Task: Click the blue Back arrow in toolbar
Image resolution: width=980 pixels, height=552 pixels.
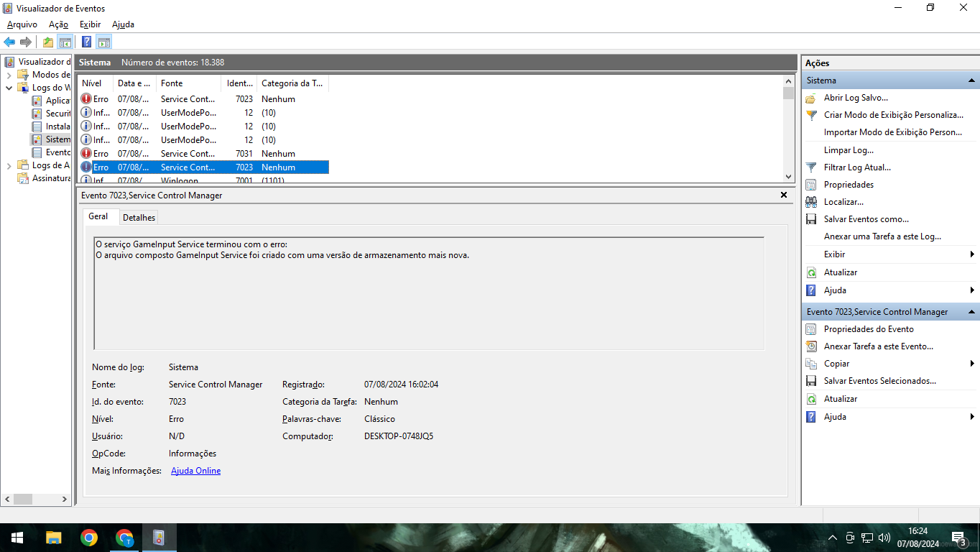Action: (9, 42)
